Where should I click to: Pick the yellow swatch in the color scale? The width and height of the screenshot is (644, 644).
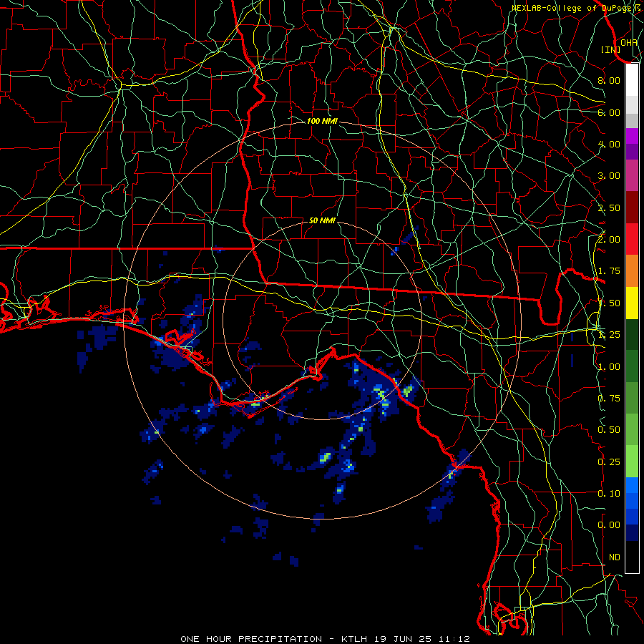632,303
